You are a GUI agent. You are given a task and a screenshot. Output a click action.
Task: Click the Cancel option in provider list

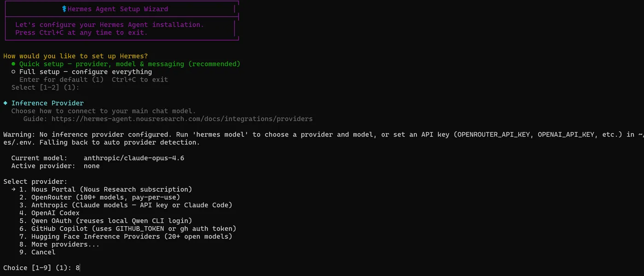[37, 252]
